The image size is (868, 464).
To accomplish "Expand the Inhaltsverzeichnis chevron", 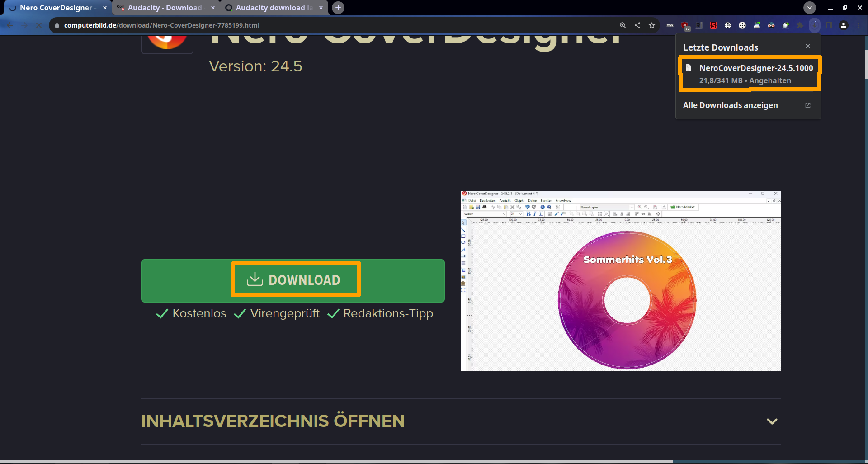I will coord(772,421).
